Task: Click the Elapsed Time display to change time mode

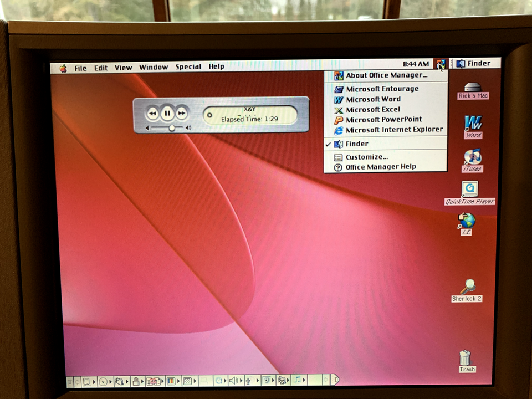Action: pos(250,118)
